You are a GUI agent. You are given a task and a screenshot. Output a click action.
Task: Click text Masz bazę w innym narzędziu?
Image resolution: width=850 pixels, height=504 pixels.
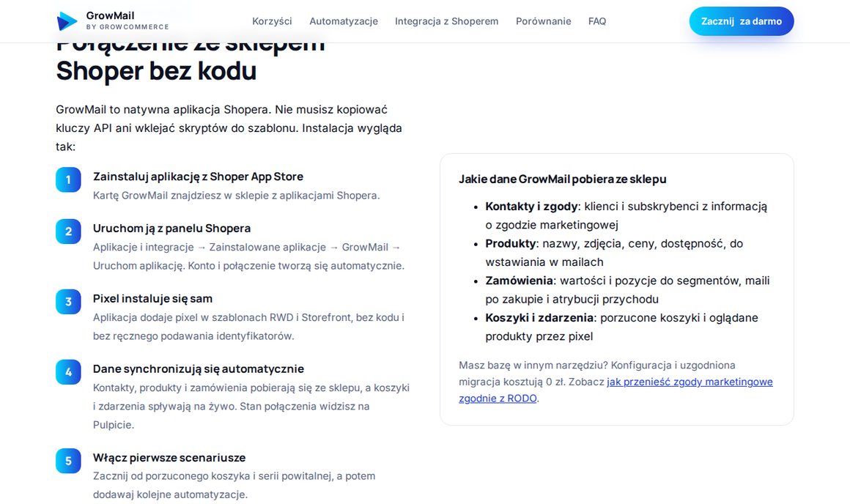(532, 366)
